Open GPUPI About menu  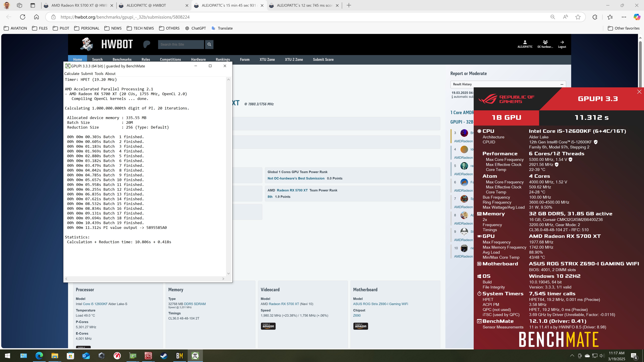click(110, 73)
